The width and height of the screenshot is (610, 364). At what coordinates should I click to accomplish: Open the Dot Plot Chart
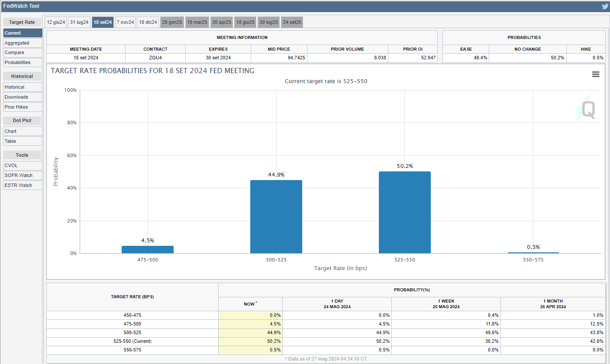point(23,131)
